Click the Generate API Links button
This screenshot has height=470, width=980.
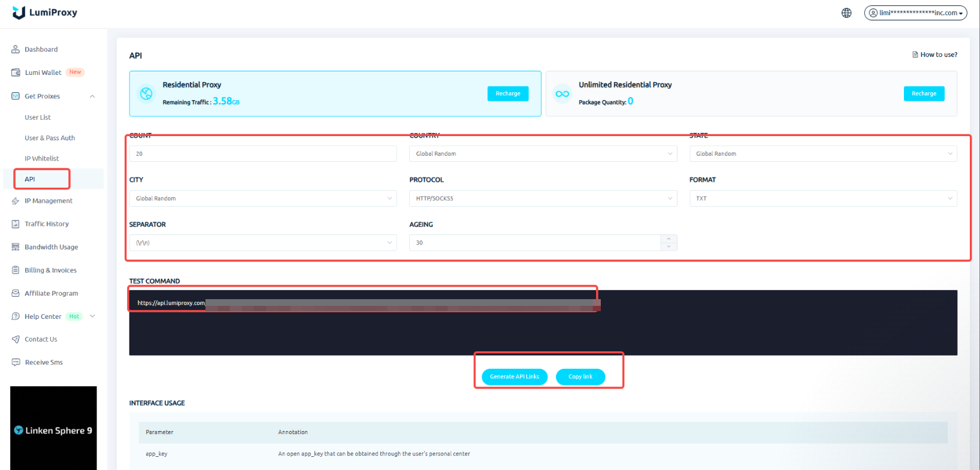click(514, 376)
